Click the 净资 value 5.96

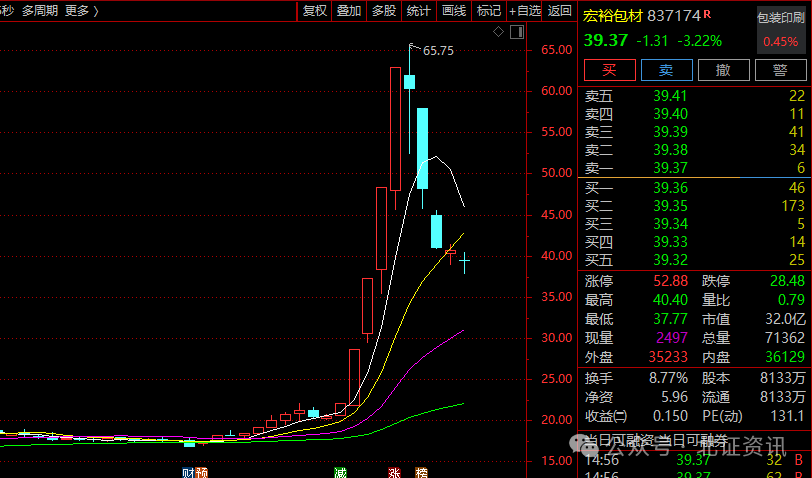coord(674,397)
